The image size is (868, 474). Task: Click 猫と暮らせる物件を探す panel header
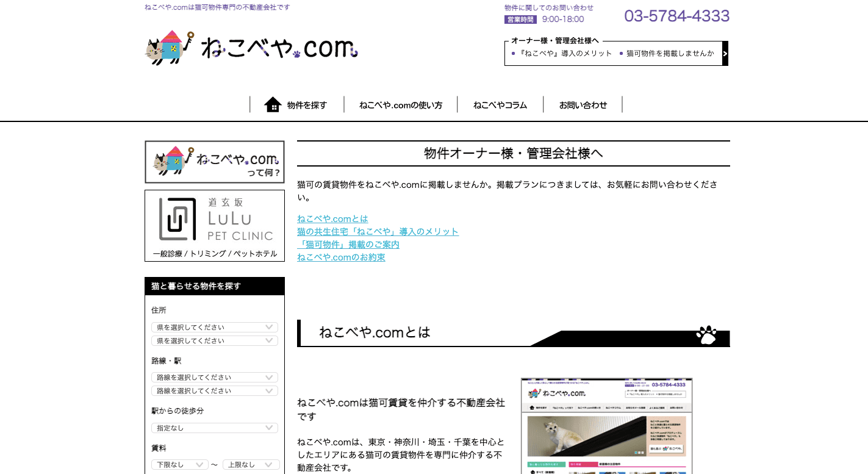(215, 286)
